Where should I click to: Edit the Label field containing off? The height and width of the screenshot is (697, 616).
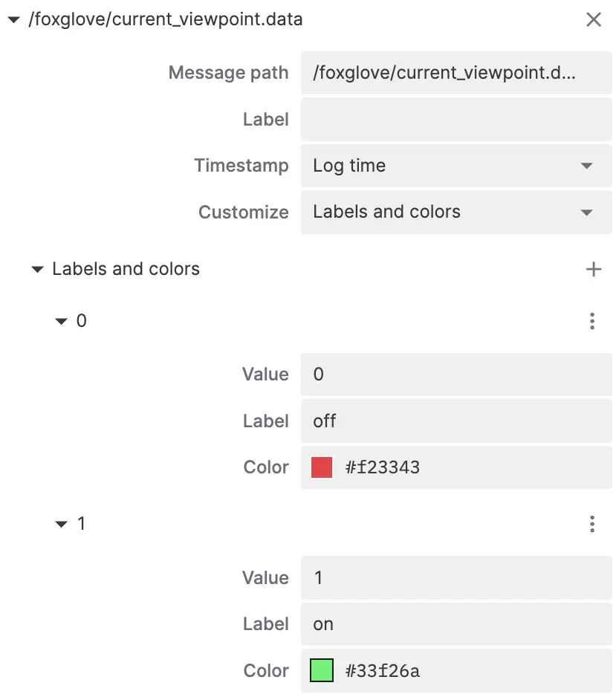pos(455,421)
